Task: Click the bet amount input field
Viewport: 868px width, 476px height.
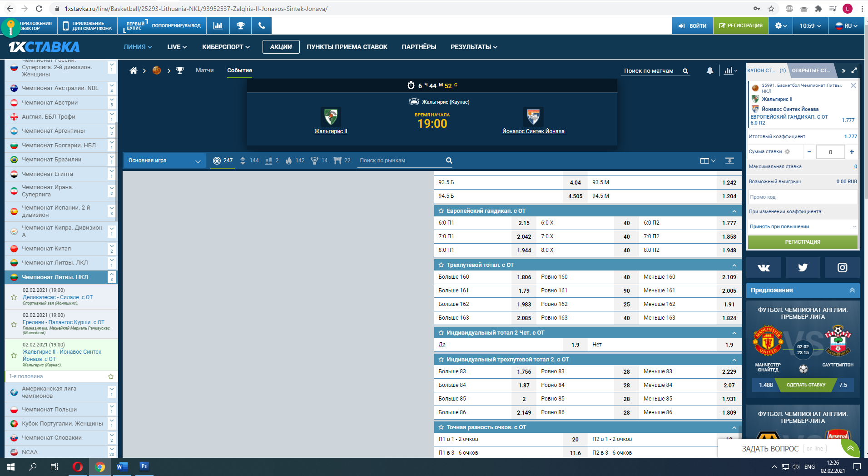Action: (x=830, y=152)
